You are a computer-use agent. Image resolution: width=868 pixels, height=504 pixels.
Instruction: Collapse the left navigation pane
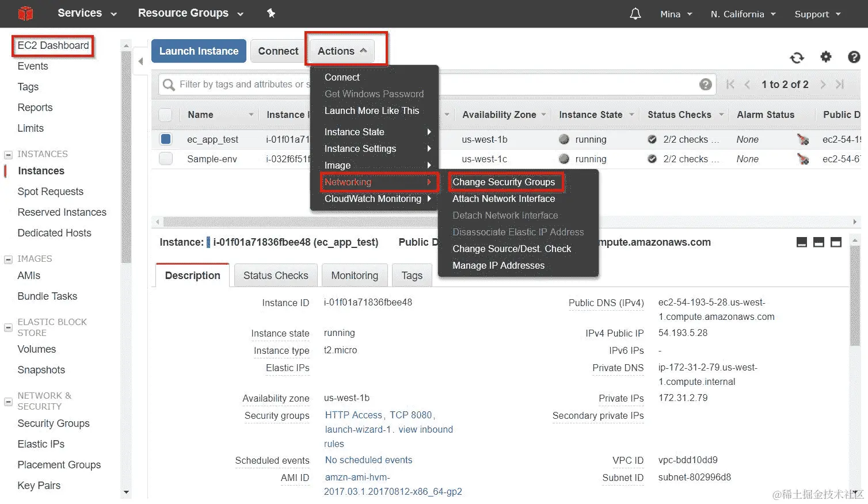140,61
